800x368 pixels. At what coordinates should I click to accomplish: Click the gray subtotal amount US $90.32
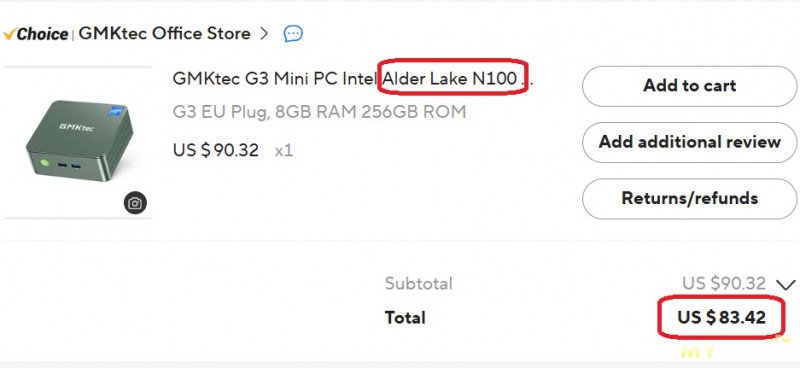point(724,283)
